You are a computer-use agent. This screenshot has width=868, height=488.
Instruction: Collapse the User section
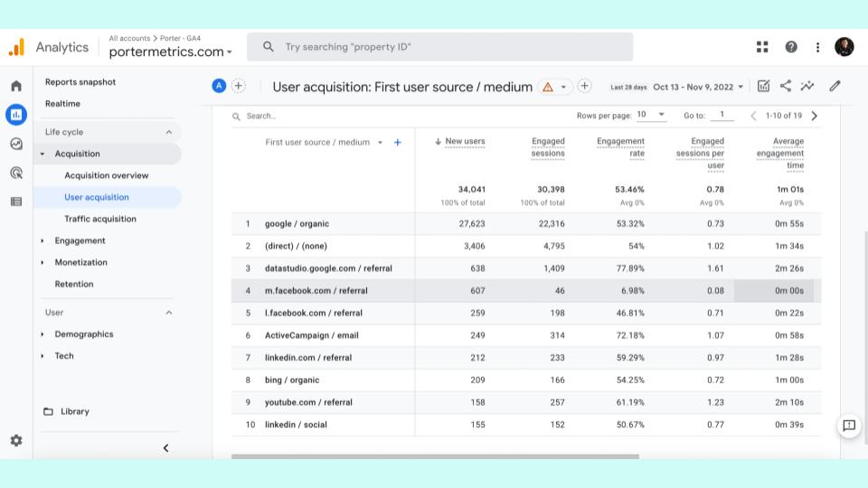tap(169, 313)
